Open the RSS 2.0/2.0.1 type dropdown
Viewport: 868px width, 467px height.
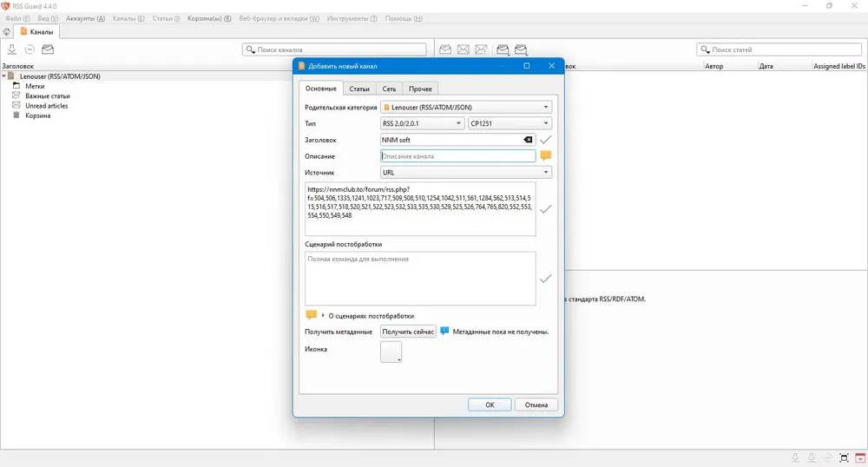pos(422,124)
